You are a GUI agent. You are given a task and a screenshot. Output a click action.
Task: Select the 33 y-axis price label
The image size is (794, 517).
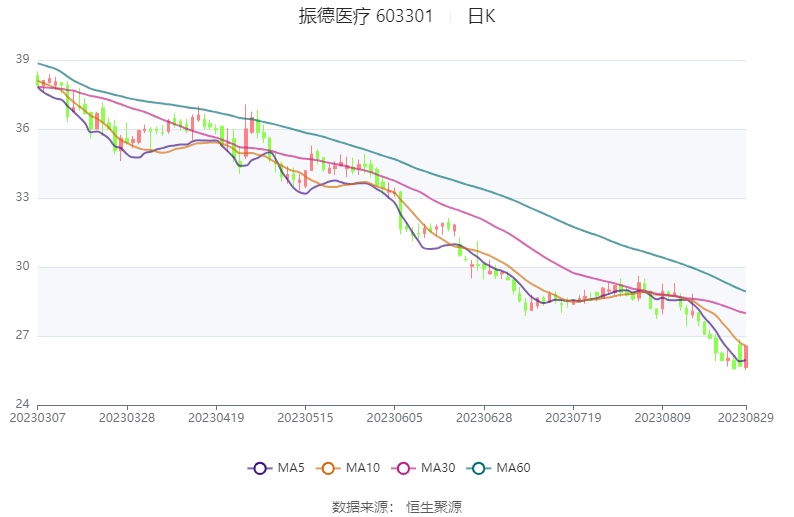22,198
